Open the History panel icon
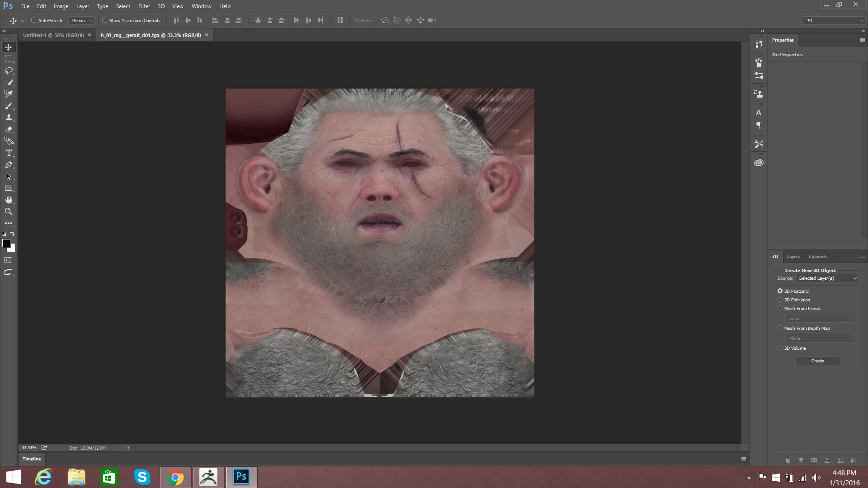 759,44
